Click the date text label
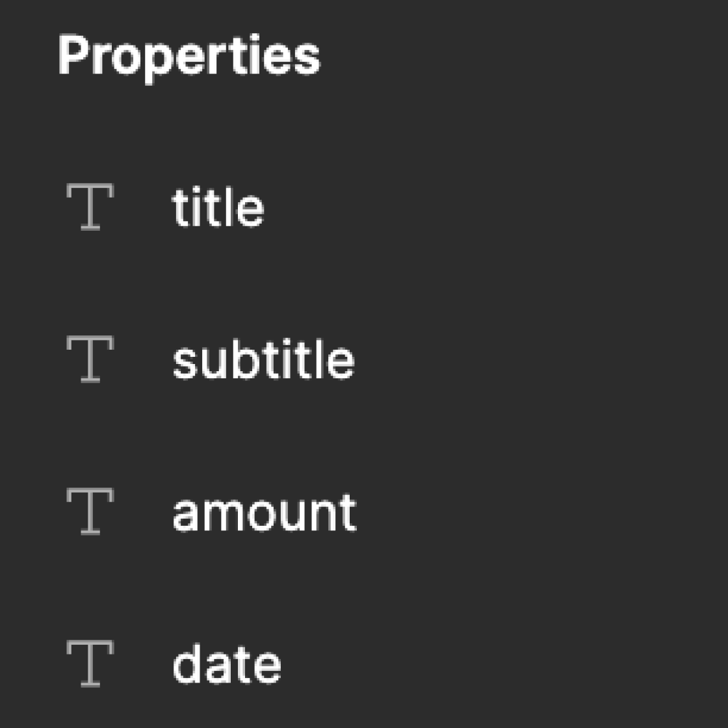The width and height of the screenshot is (728, 728). 227,663
